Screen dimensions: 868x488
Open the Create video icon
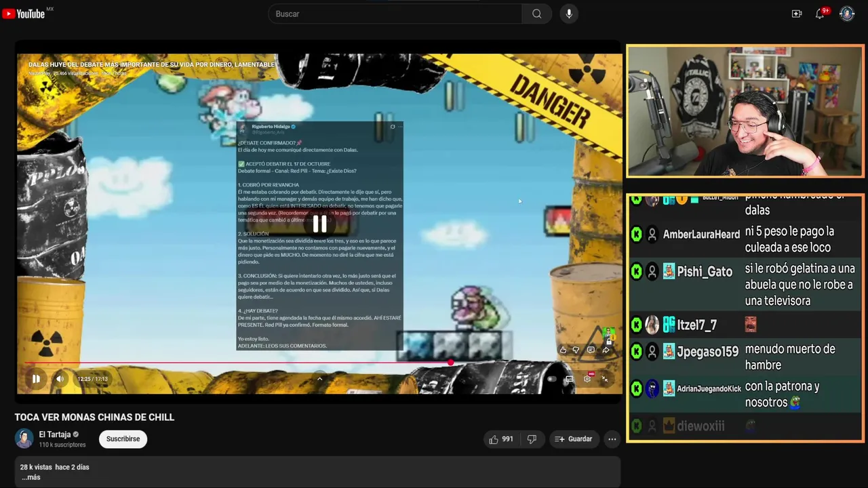coord(797,14)
